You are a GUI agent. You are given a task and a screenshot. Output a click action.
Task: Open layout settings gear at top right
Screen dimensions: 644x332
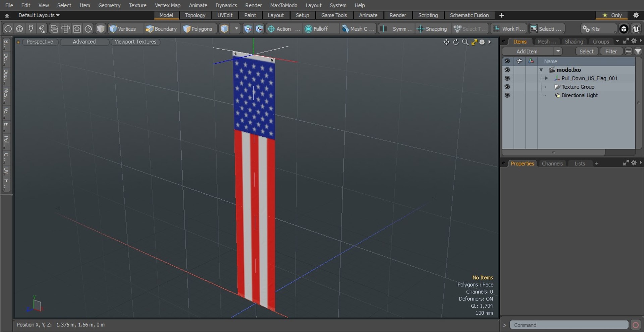pos(636,15)
